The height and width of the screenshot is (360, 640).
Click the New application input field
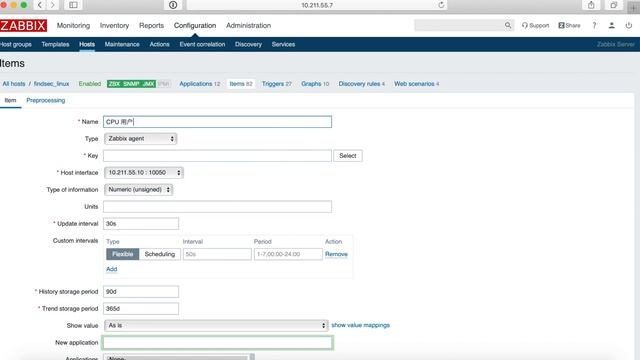coord(218,342)
